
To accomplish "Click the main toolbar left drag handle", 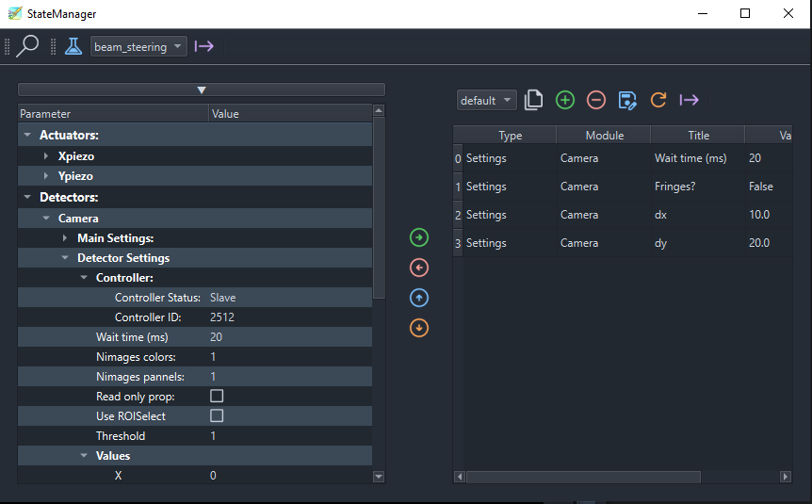I will click(x=8, y=46).
